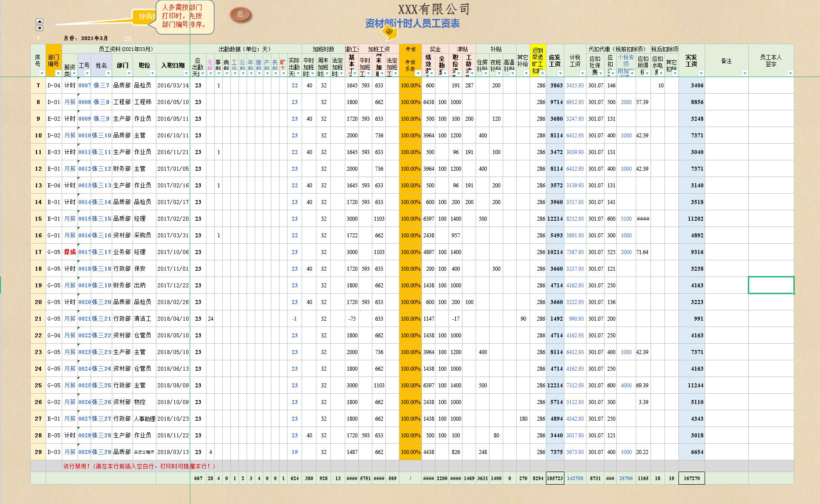Select the 出纳 position cell
This screenshot has width=820, height=504.
(x=144, y=286)
